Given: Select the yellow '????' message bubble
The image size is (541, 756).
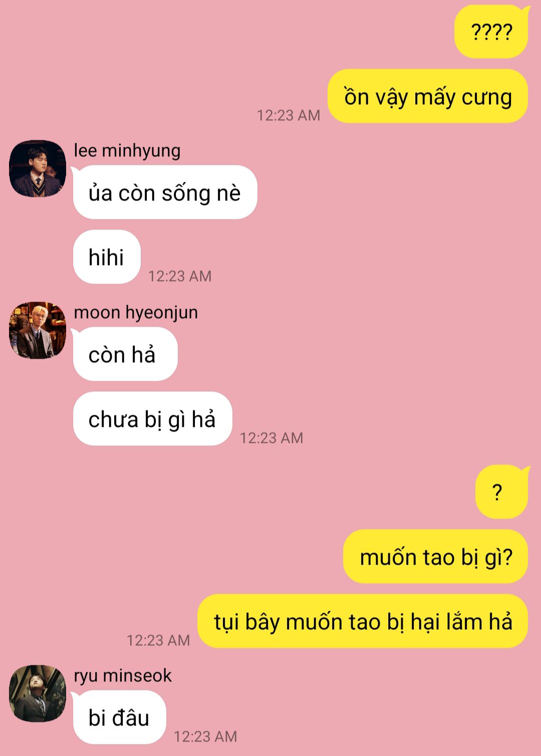Looking at the screenshot, I should click(x=492, y=32).
